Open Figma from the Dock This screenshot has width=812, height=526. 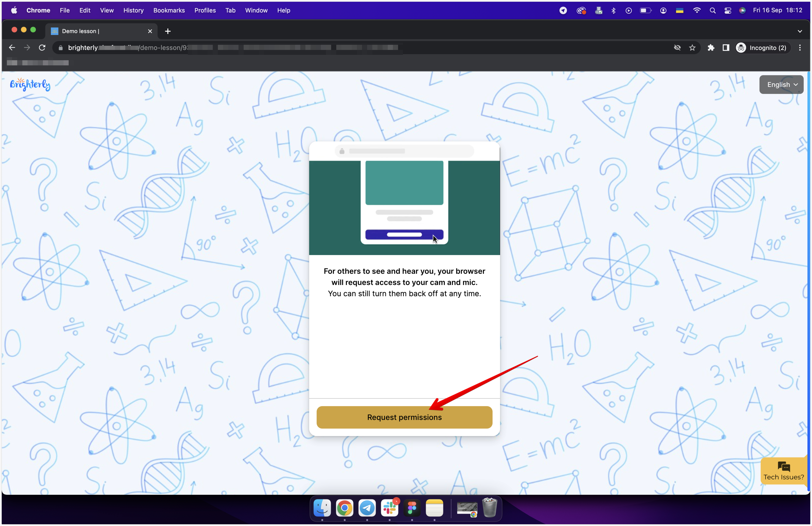point(412,508)
